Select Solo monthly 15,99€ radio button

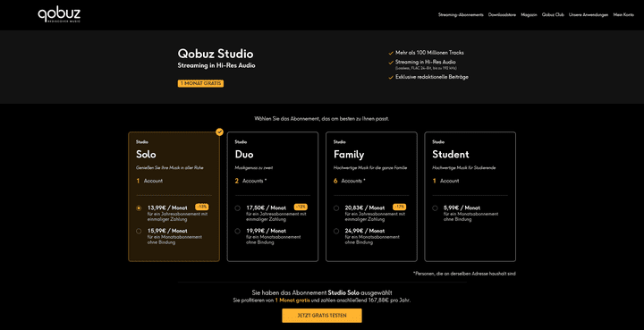[139, 231]
